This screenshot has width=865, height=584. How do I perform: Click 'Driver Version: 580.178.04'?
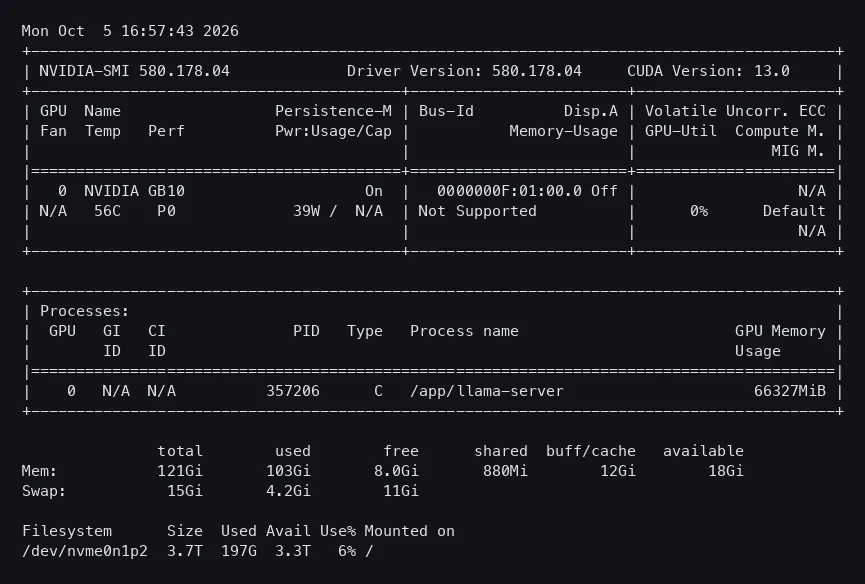pos(464,71)
